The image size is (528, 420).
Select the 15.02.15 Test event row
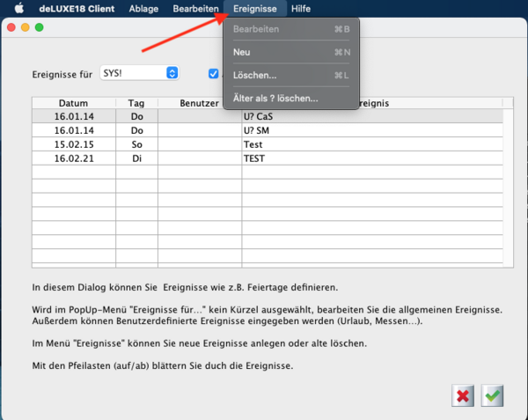click(264, 144)
